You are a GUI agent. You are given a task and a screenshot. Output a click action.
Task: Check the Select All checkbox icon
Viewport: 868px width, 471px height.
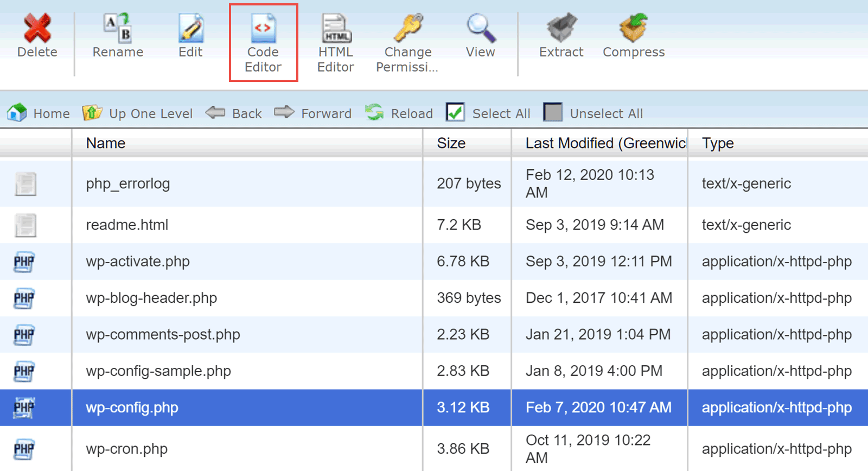[x=455, y=112]
